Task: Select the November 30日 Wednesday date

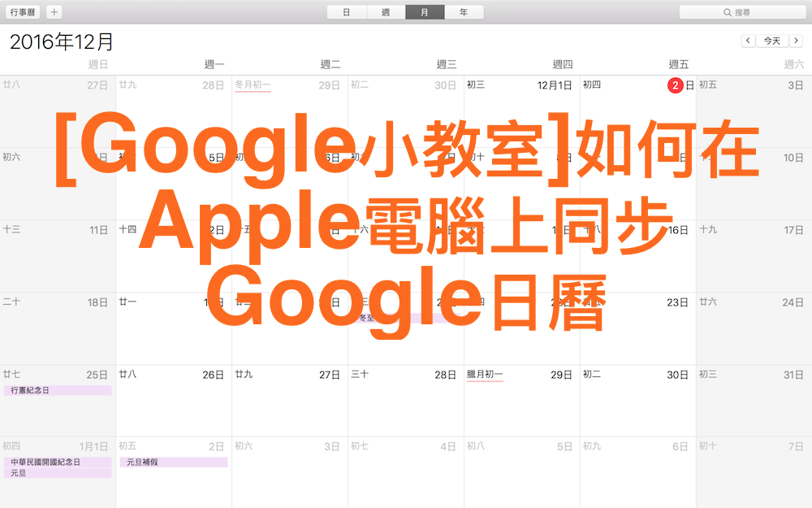Action: (445, 85)
